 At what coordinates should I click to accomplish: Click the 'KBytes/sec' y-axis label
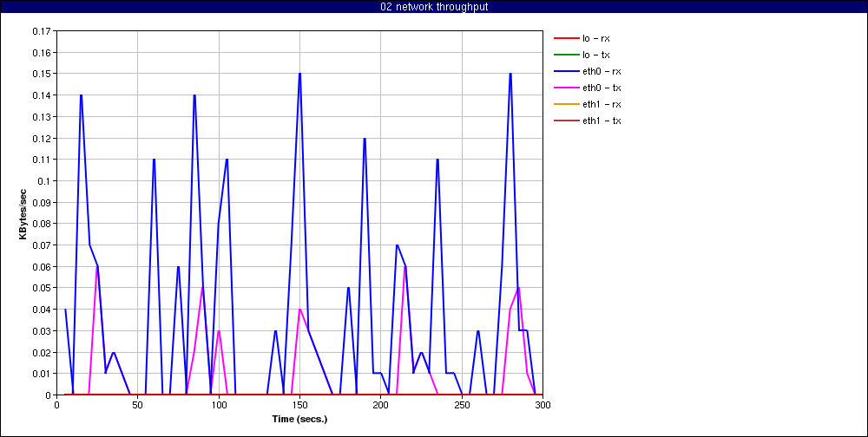[x=23, y=213]
